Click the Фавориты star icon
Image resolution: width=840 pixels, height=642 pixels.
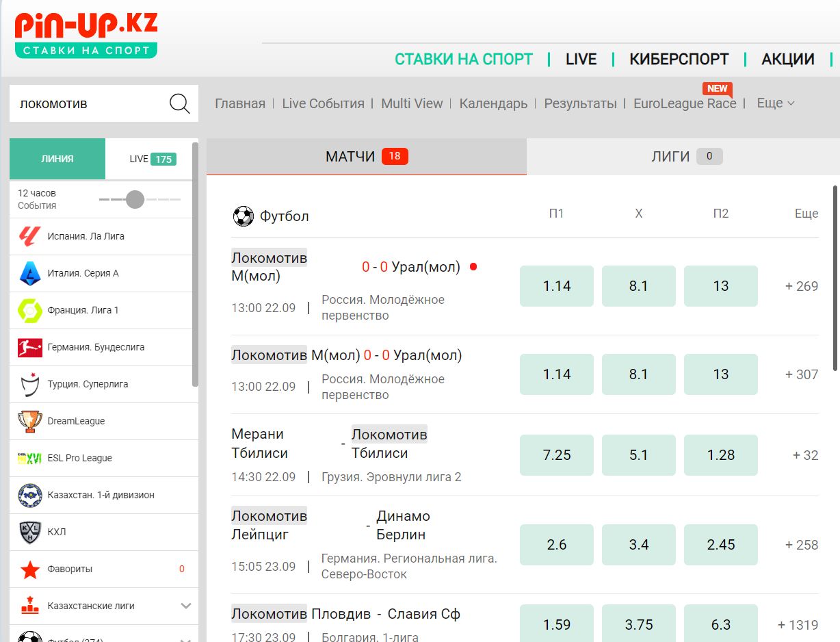29,569
